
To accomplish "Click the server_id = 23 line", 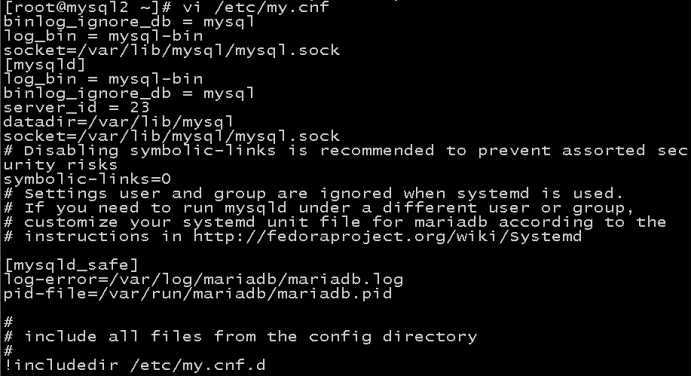I will coord(76,107).
